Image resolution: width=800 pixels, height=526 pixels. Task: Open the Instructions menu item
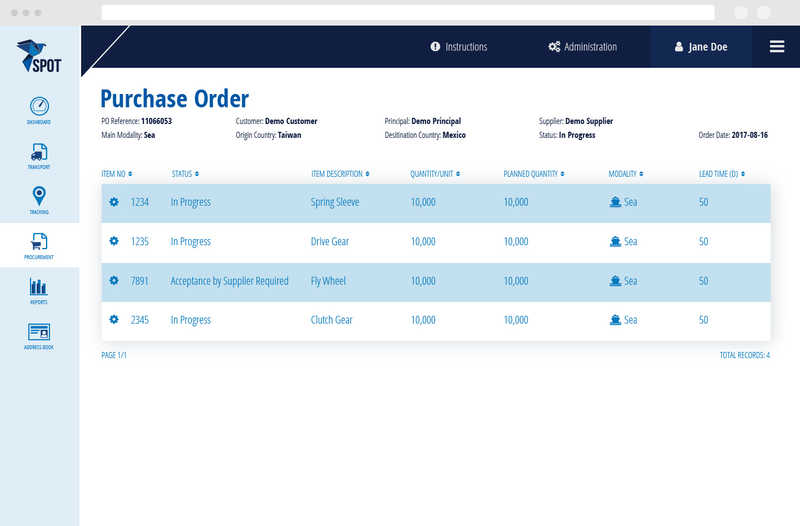click(459, 47)
